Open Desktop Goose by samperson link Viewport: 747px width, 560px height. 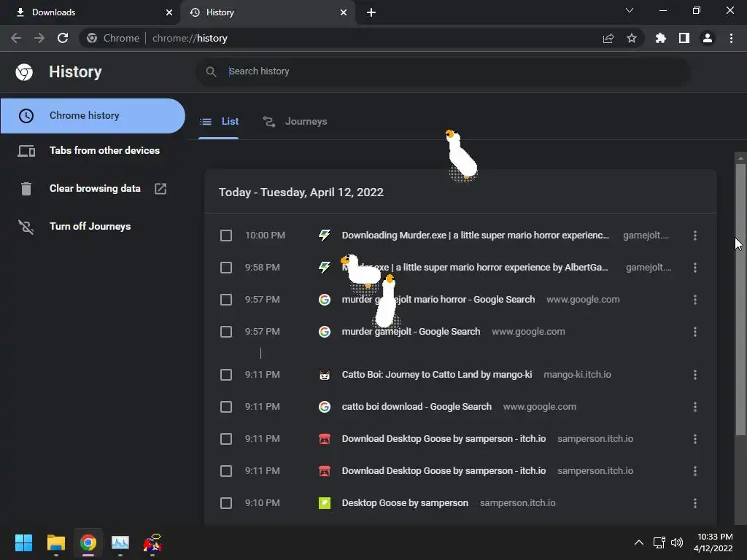405,503
